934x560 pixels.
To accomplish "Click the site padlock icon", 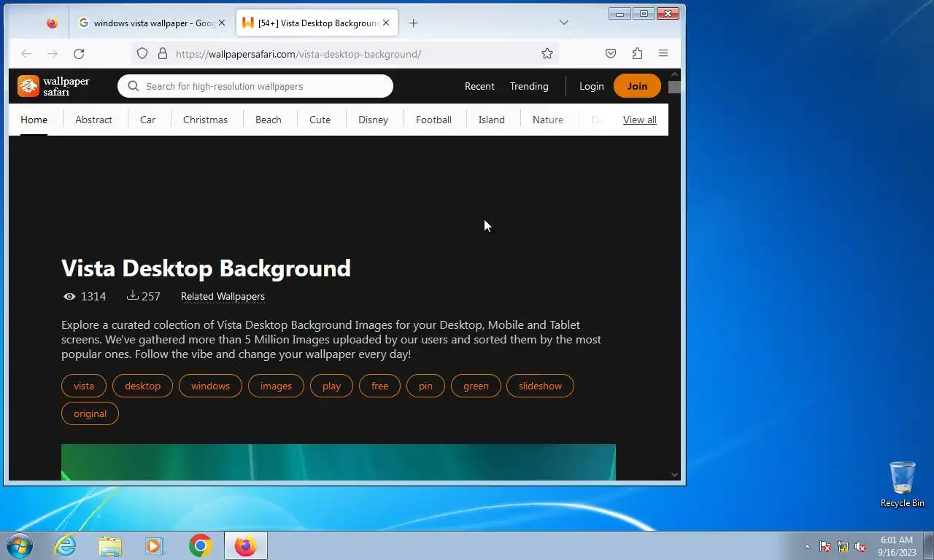I will [163, 53].
